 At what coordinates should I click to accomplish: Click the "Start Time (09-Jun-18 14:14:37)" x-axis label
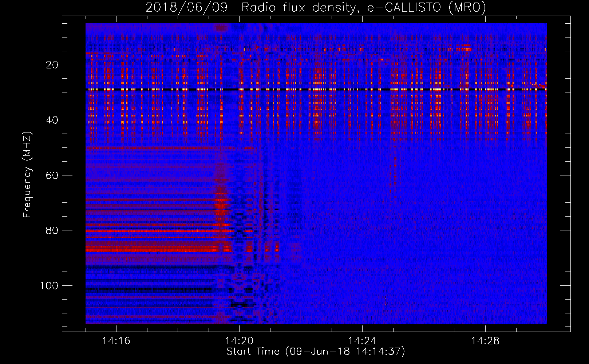316,352
